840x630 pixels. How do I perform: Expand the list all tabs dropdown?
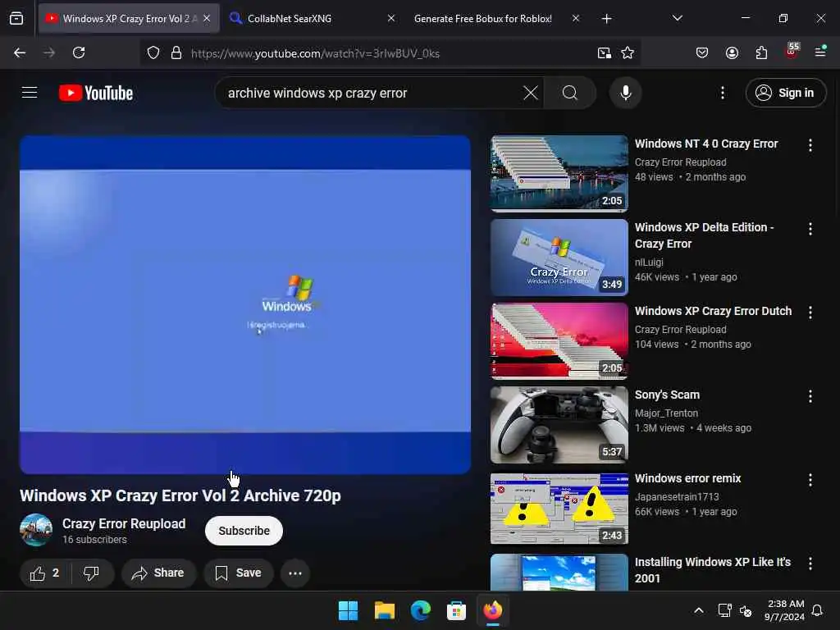click(677, 18)
